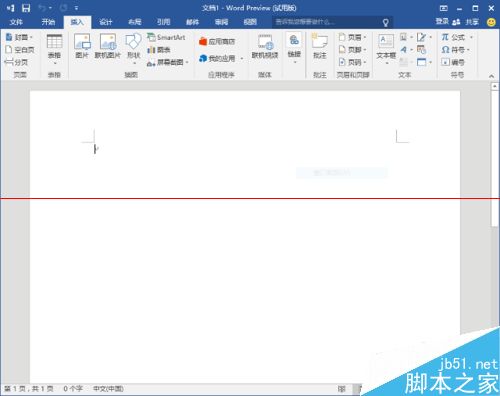Click the Date and Time icon
Image resolution: width=500 pixels, height=396 pixels.
tap(421, 50)
